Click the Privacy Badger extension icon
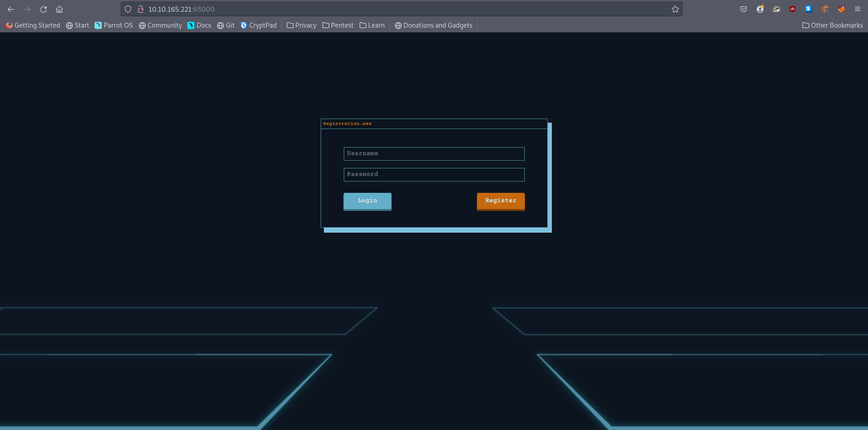Screen dimensions: 868x430 click(776, 9)
